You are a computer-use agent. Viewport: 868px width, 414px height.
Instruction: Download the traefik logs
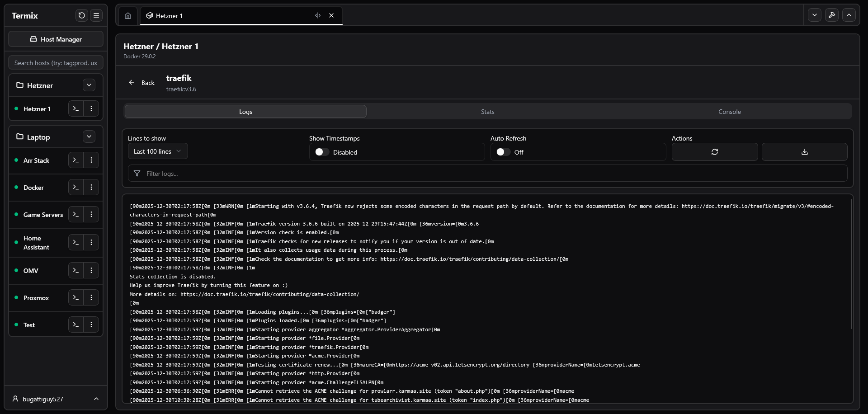[x=804, y=152]
